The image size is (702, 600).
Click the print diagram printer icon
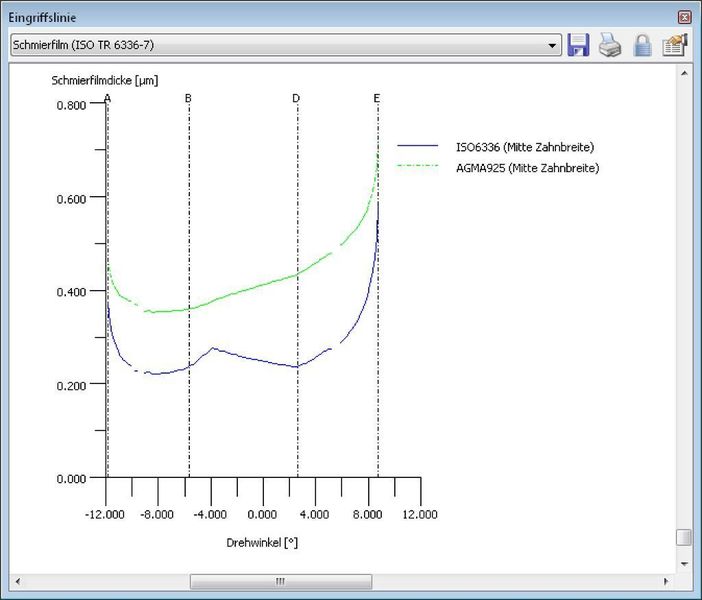tap(610, 45)
